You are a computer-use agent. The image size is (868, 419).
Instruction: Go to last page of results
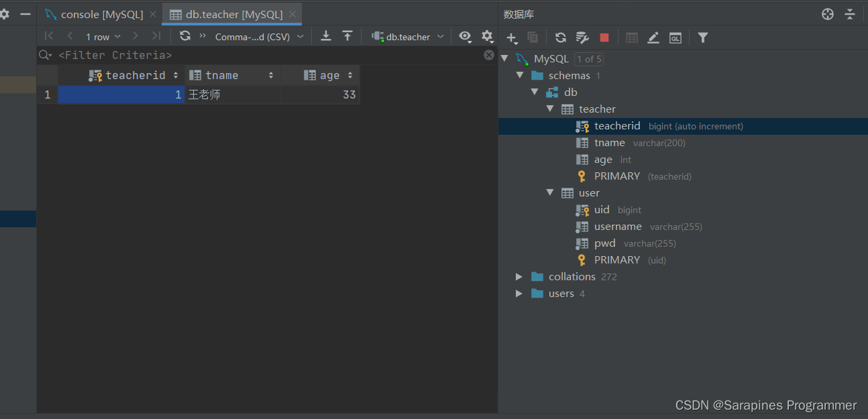[156, 36]
